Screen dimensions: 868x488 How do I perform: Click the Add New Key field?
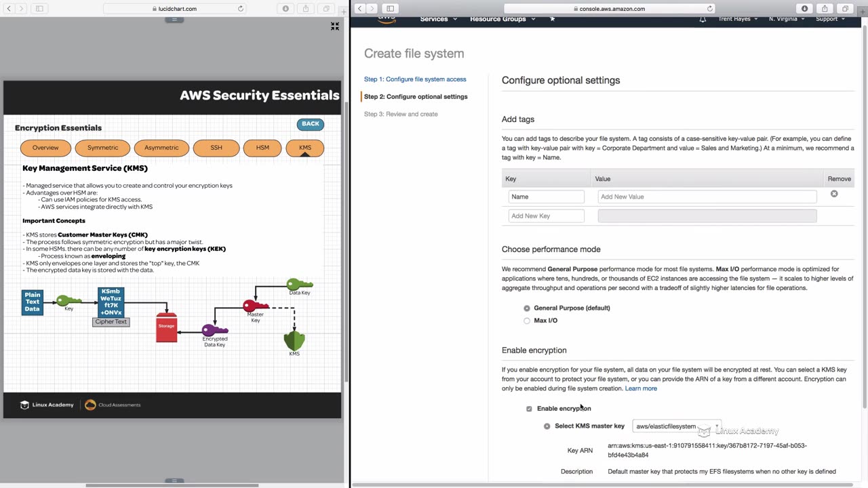coord(547,216)
